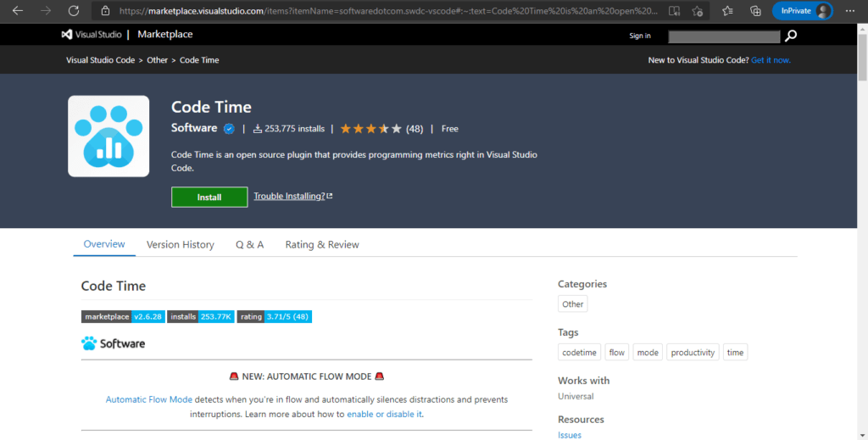This screenshot has width=868, height=440.
Task: Switch to the Version History tab
Action: click(x=181, y=245)
